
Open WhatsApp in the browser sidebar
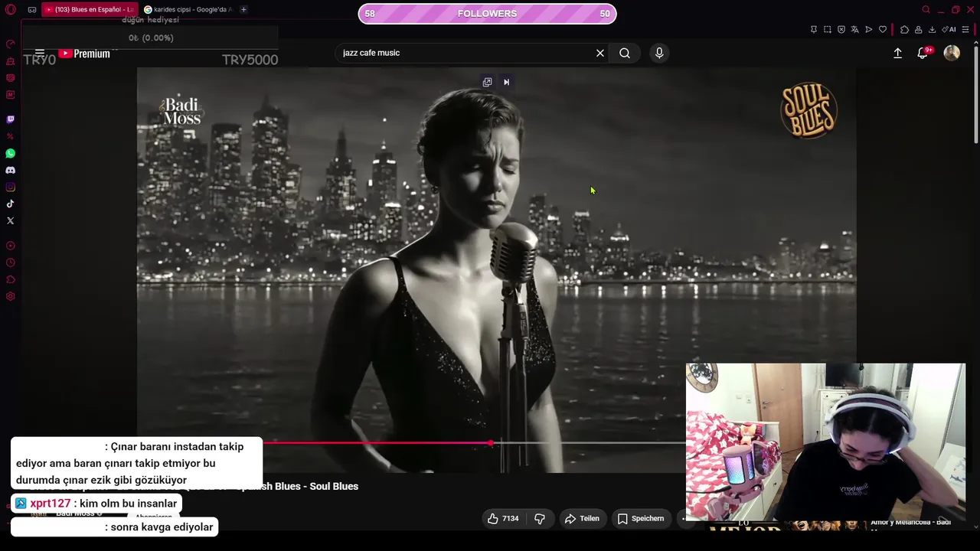click(11, 153)
